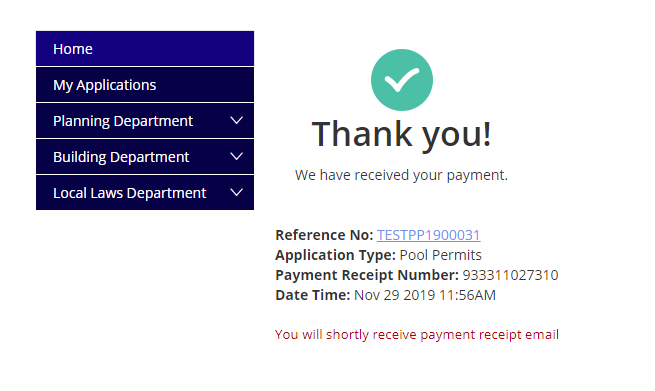The width and height of the screenshot is (655, 391).
Task: Click the Pool Permits application type text
Action: click(x=441, y=255)
